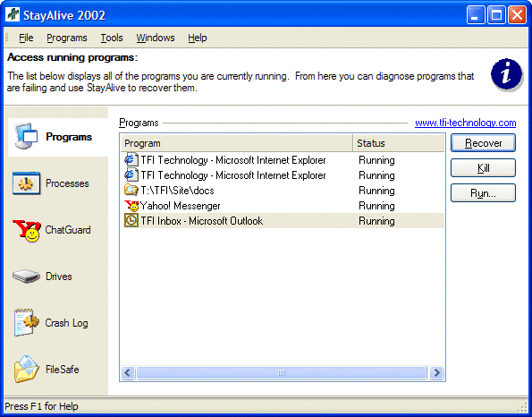Open the Tools menu

[112, 38]
